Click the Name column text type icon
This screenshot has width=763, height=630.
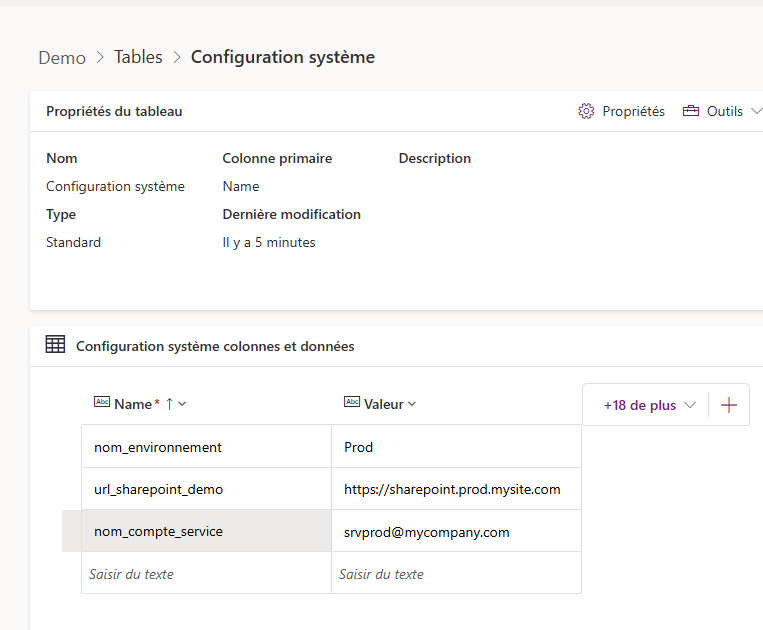tap(102, 402)
